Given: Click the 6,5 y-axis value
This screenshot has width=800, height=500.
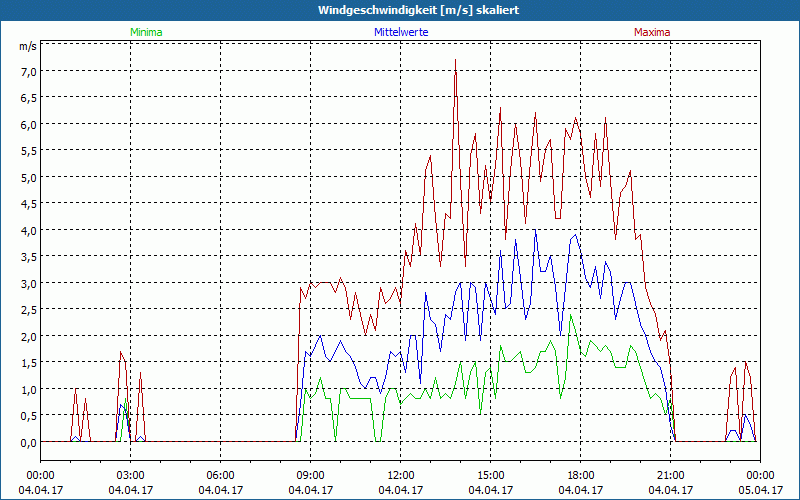Looking at the screenshot, I should pyautogui.click(x=28, y=97).
